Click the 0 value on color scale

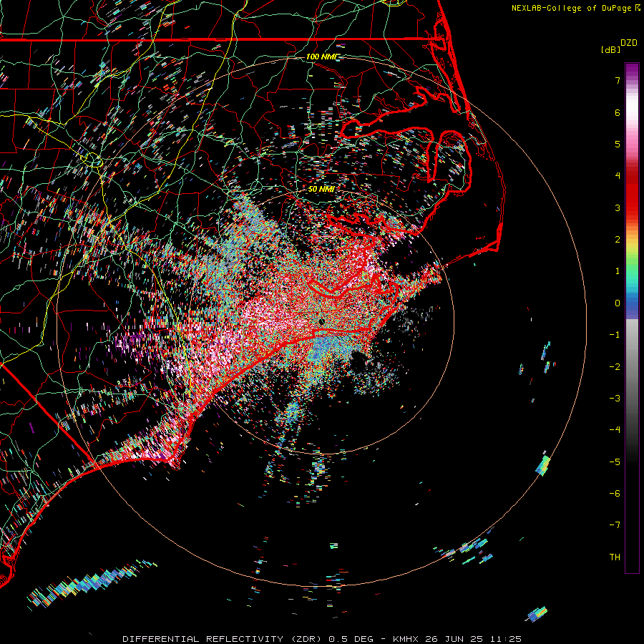tap(618, 303)
